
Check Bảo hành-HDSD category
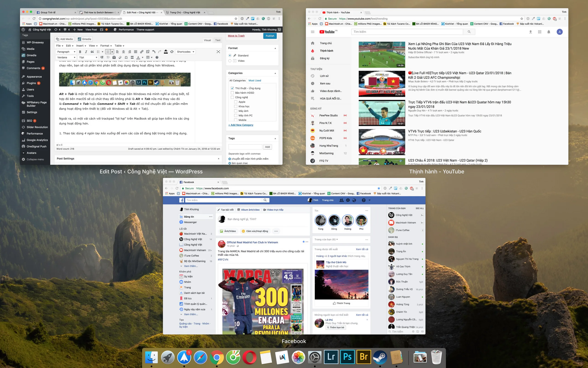tap(232, 93)
